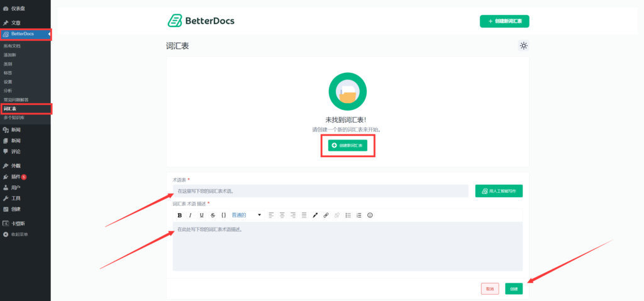
Task: Click the 词汇表 page title
Action: 177,46
